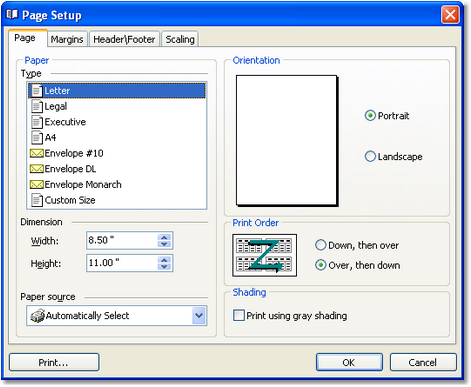Choose Down, then over print order
The image size is (471, 387).
pyautogui.click(x=321, y=245)
